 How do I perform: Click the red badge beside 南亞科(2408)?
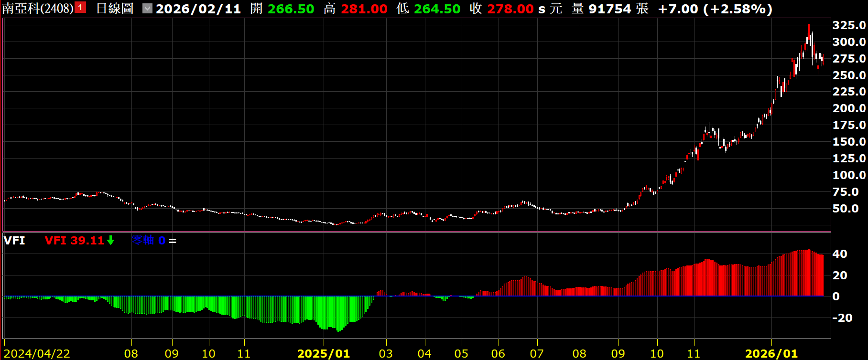coord(80,8)
